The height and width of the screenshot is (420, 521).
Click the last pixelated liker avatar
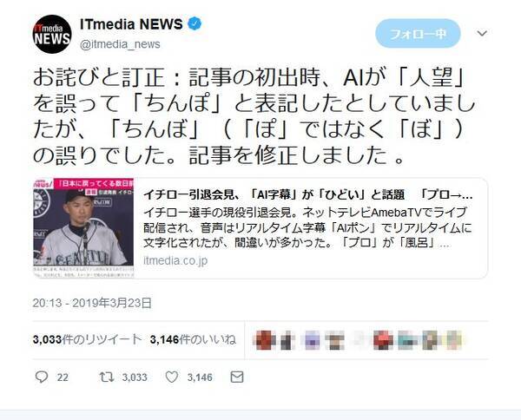pos(454,340)
